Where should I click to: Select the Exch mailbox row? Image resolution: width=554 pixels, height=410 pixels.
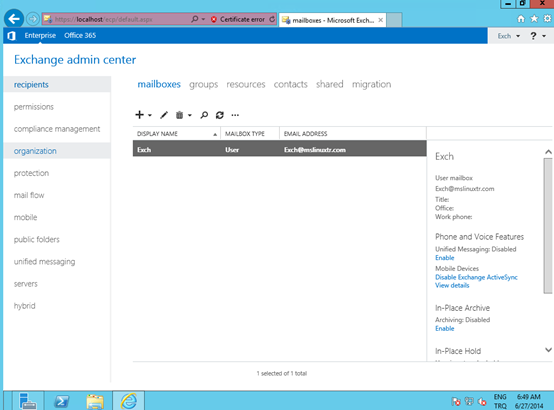pyautogui.click(x=279, y=150)
